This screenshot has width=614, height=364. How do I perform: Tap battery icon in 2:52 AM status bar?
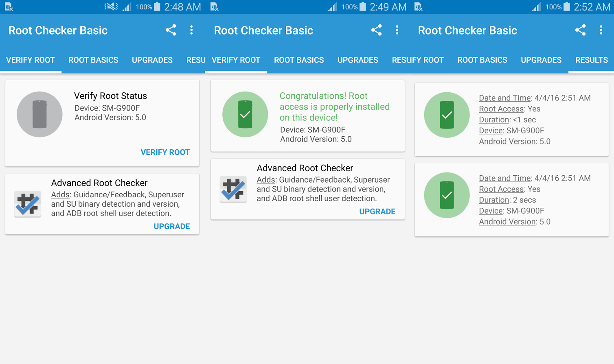tap(567, 7)
